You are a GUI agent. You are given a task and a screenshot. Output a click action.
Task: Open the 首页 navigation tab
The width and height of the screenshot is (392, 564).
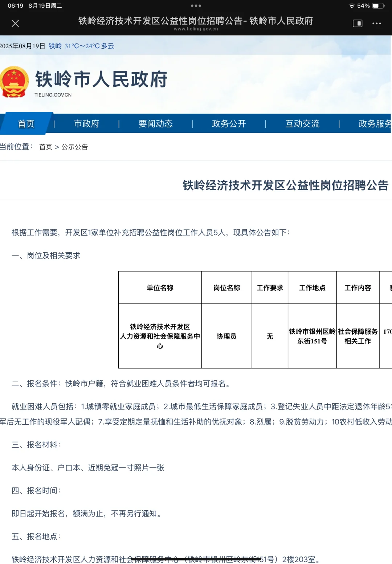point(26,124)
